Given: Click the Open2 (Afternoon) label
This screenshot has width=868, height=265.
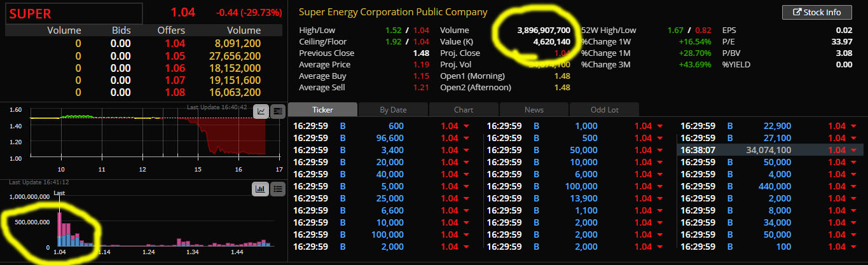Looking at the screenshot, I should click(x=476, y=88).
